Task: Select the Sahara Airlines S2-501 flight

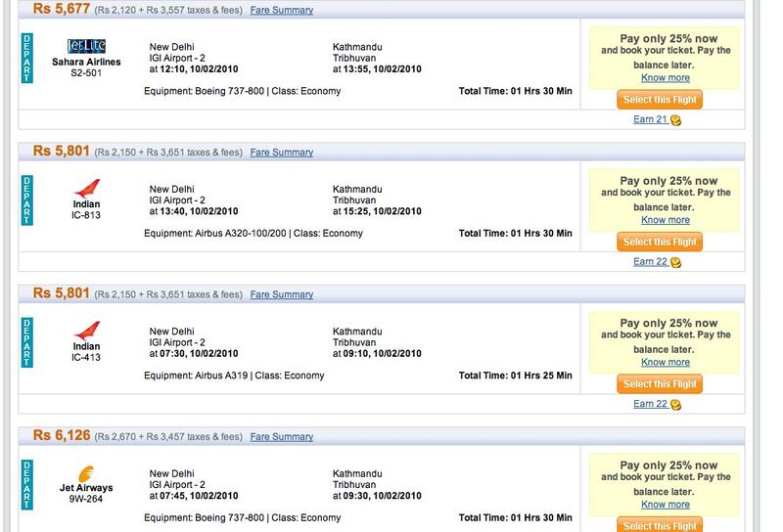Action: click(660, 100)
